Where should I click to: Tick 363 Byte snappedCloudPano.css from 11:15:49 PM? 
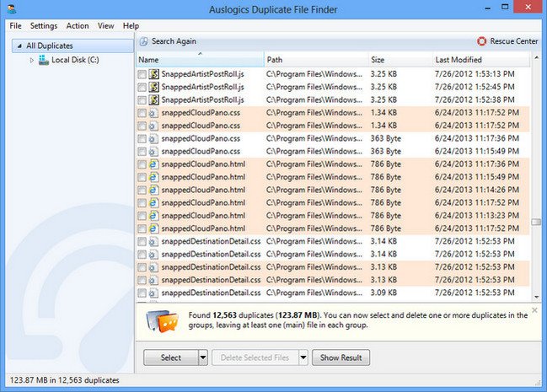coord(142,152)
